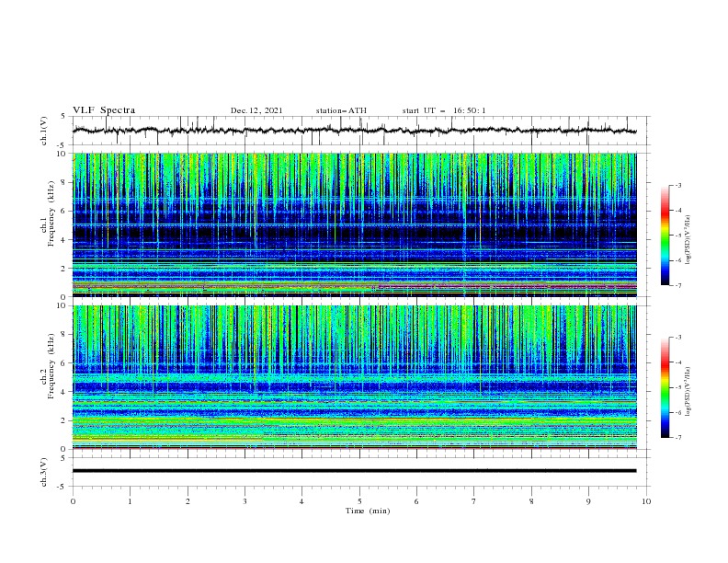
Task: Click the ch.1 'Frequency (kHz)' axis label
Action: (x=51, y=214)
